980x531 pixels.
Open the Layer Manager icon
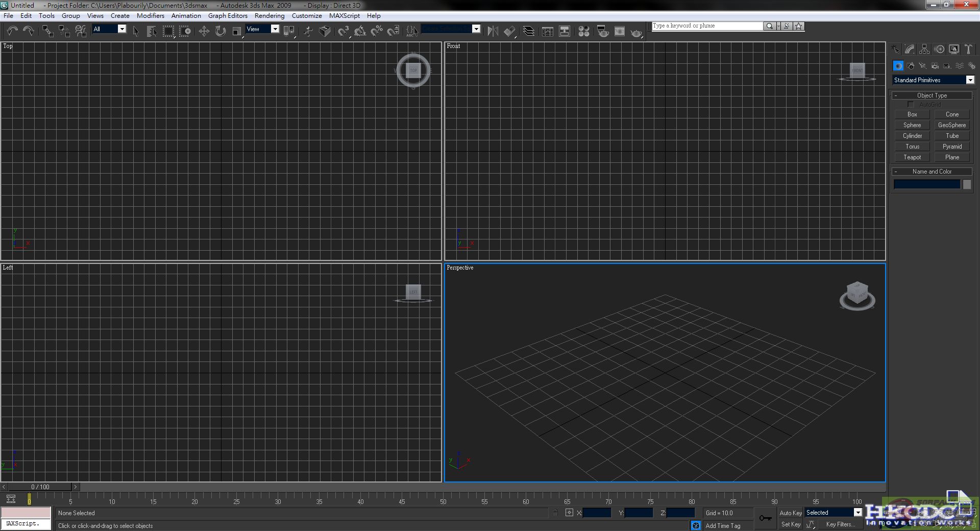pyautogui.click(x=529, y=31)
